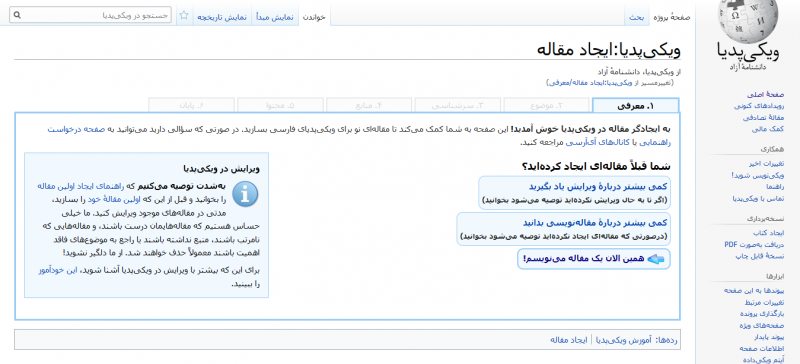Viewport: 800px width, 364px height.
Task: Select wizard tab ۶. پایان
Action: pyautogui.click(x=191, y=106)
